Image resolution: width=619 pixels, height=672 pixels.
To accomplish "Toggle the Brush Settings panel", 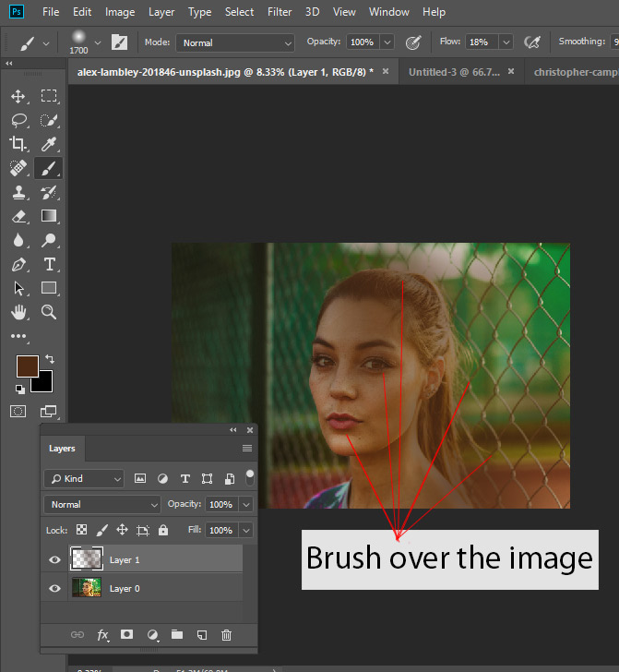I will pyautogui.click(x=120, y=42).
